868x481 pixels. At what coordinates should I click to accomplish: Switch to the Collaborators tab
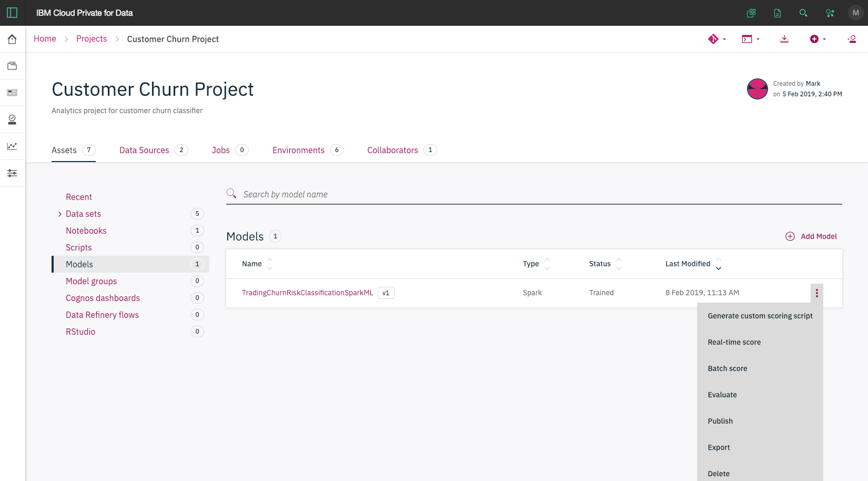[402, 150]
